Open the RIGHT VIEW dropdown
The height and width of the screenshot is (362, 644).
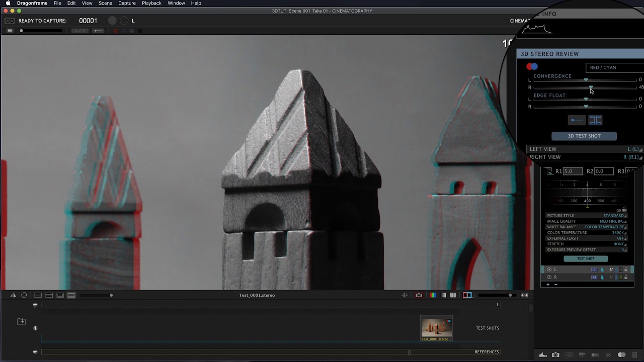pos(585,157)
